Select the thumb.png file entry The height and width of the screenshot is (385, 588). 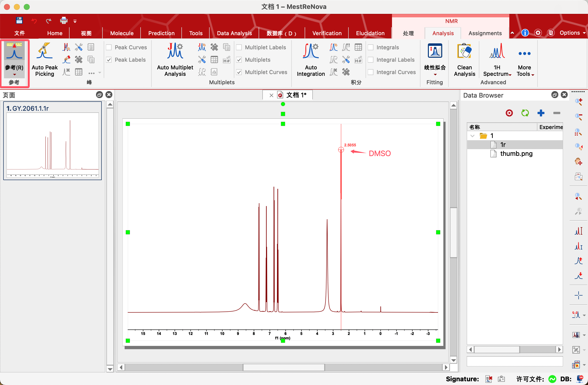tap(516, 154)
